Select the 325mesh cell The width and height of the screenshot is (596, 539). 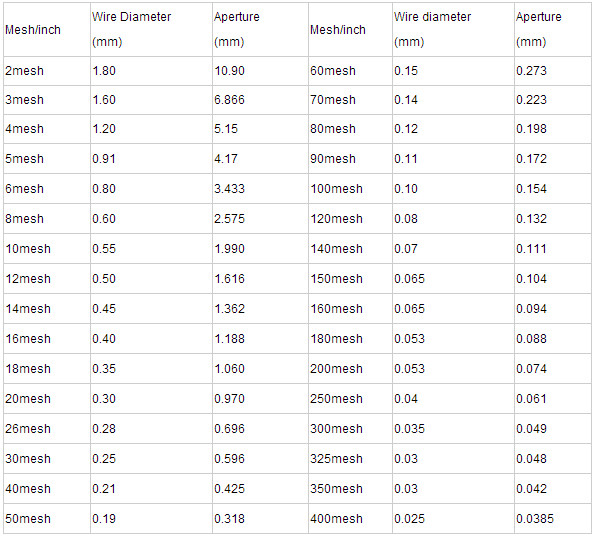pyautogui.click(x=336, y=459)
